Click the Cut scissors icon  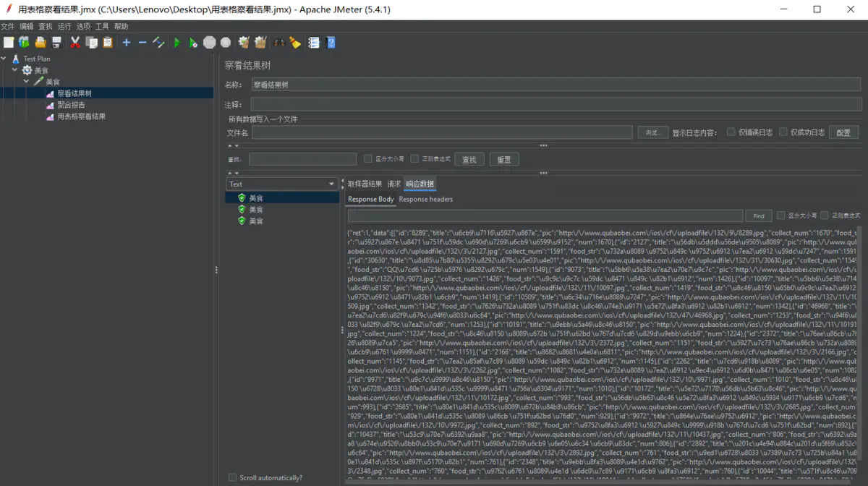coord(75,43)
